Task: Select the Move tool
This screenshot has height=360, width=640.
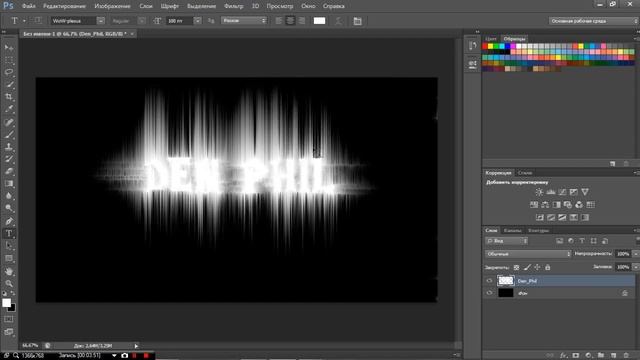Action: click(9, 48)
